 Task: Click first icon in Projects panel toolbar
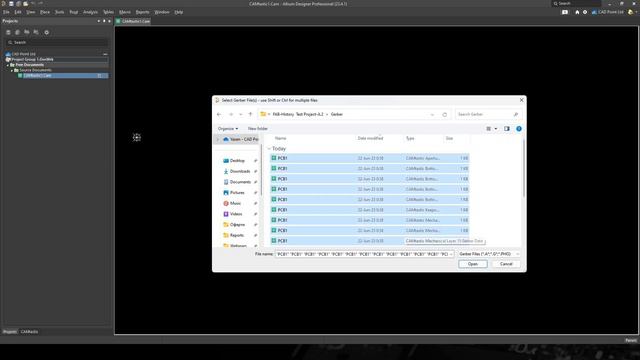[8, 32]
